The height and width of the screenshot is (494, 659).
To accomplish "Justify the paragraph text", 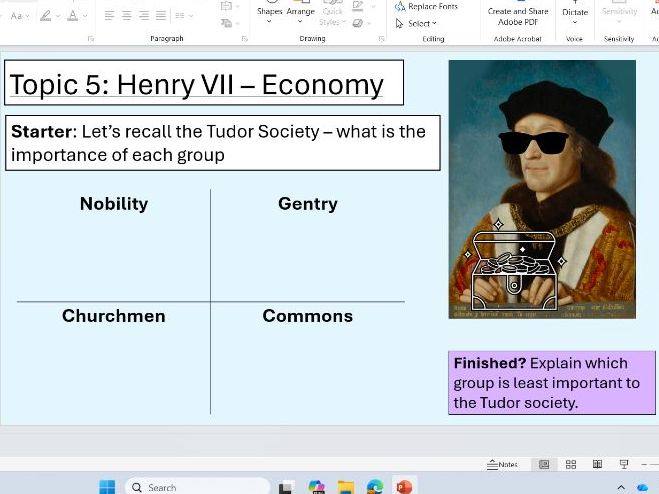I will point(161,16).
